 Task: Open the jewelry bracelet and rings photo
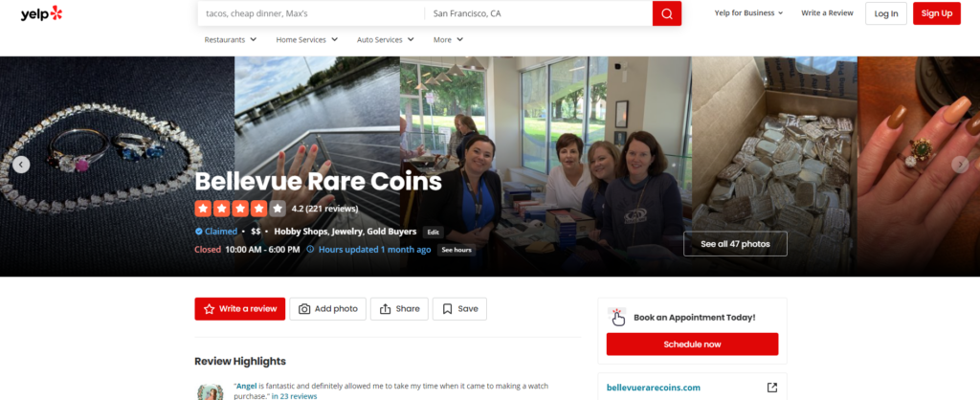[x=117, y=167]
